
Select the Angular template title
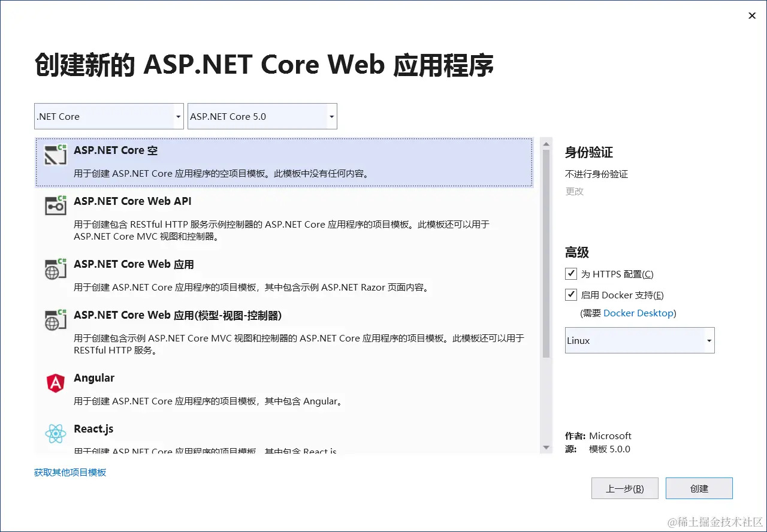pyautogui.click(x=94, y=378)
